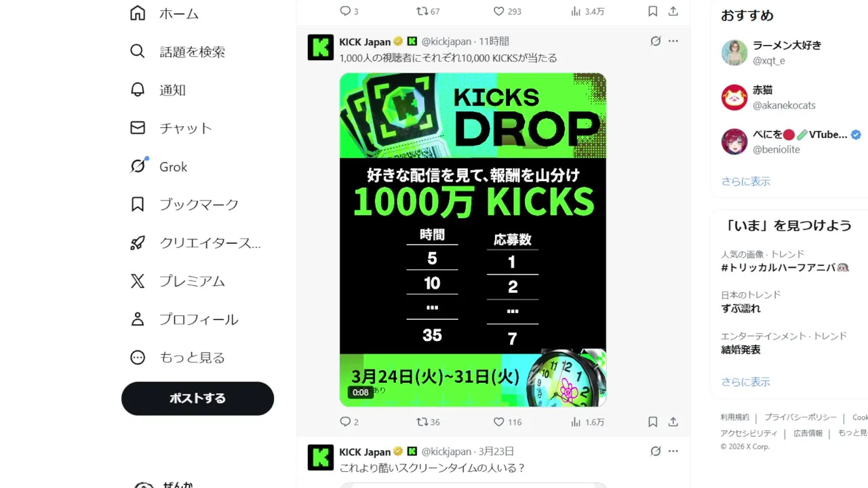Share the KICKS DROP post
This screenshot has width=868, height=488.
pyautogui.click(x=673, y=422)
